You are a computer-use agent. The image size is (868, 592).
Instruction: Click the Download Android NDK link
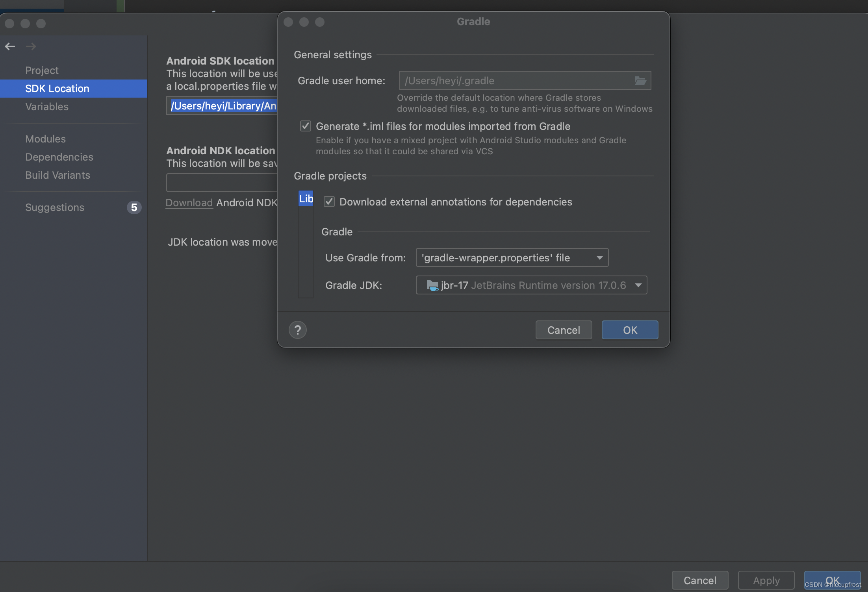pos(189,203)
